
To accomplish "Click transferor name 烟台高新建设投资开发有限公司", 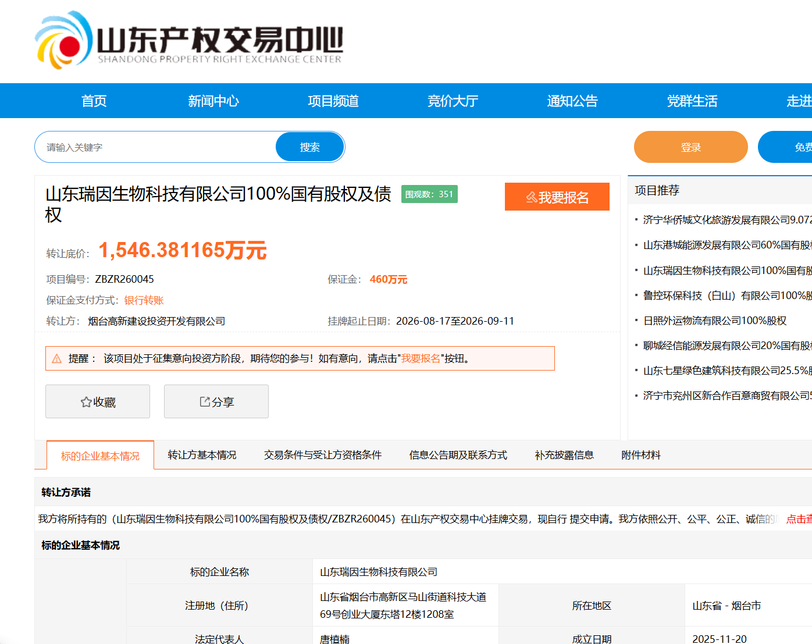I will point(156,321).
